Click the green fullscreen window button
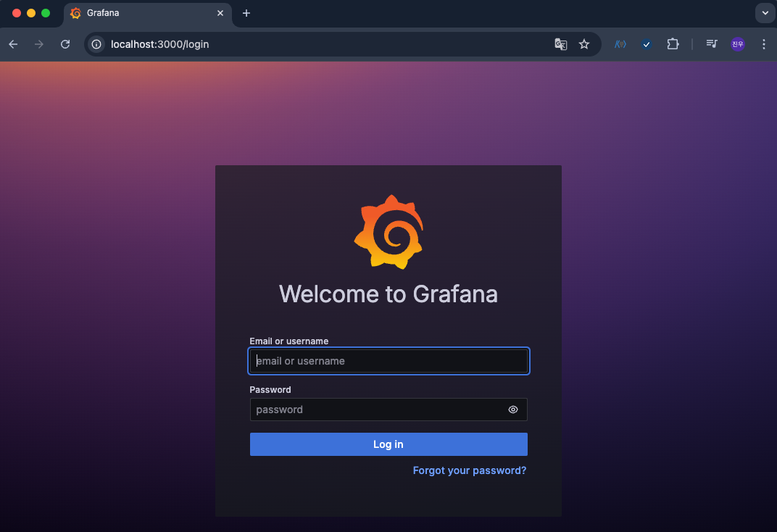 46,13
